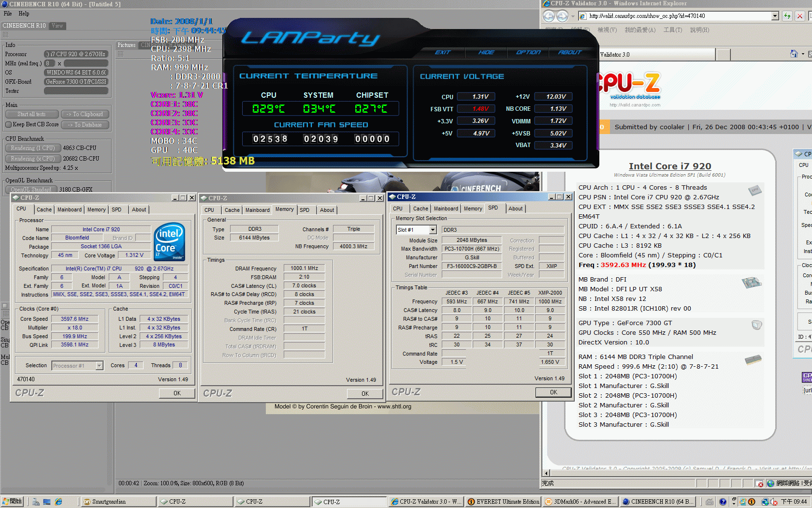Click the Tester input field in CINEBENCH Info
The height and width of the screenshot is (508, 812).
click(76, 91)
